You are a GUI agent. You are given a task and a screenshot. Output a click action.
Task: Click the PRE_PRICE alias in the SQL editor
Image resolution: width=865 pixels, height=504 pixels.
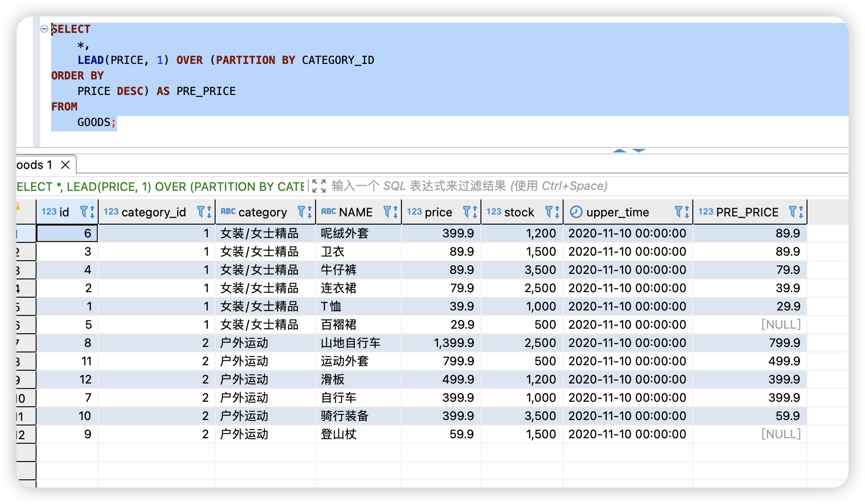[206, 91]
